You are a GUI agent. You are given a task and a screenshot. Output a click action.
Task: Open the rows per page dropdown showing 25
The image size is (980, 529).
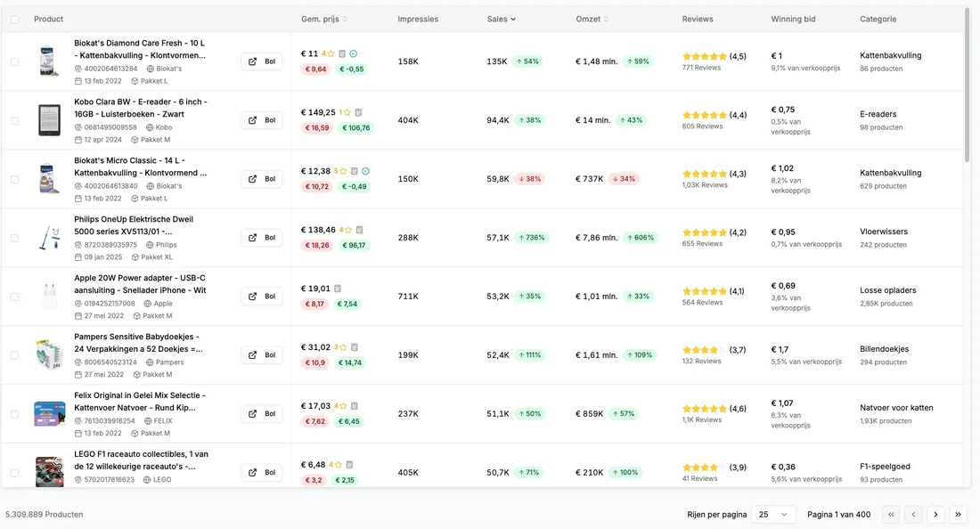click(773, 515)
